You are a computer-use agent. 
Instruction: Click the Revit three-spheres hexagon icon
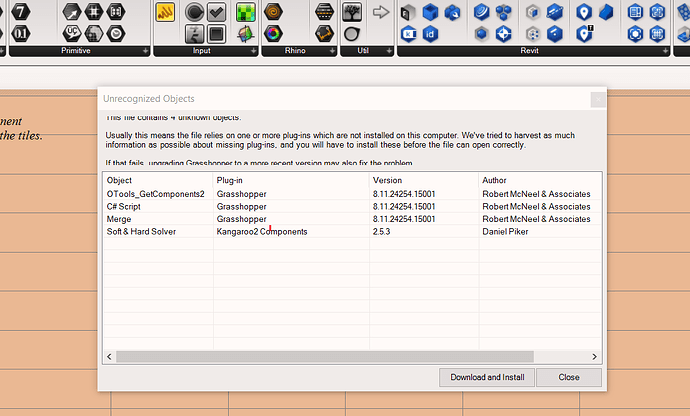click(503, 12)
